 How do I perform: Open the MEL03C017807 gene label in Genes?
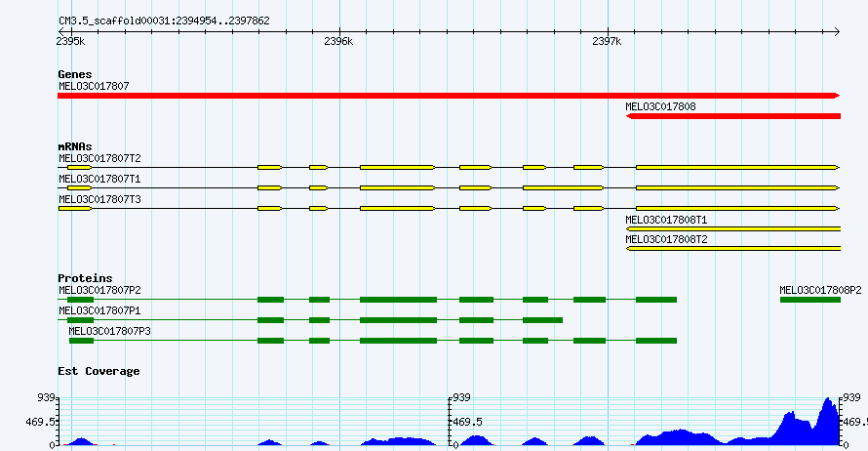94,86
